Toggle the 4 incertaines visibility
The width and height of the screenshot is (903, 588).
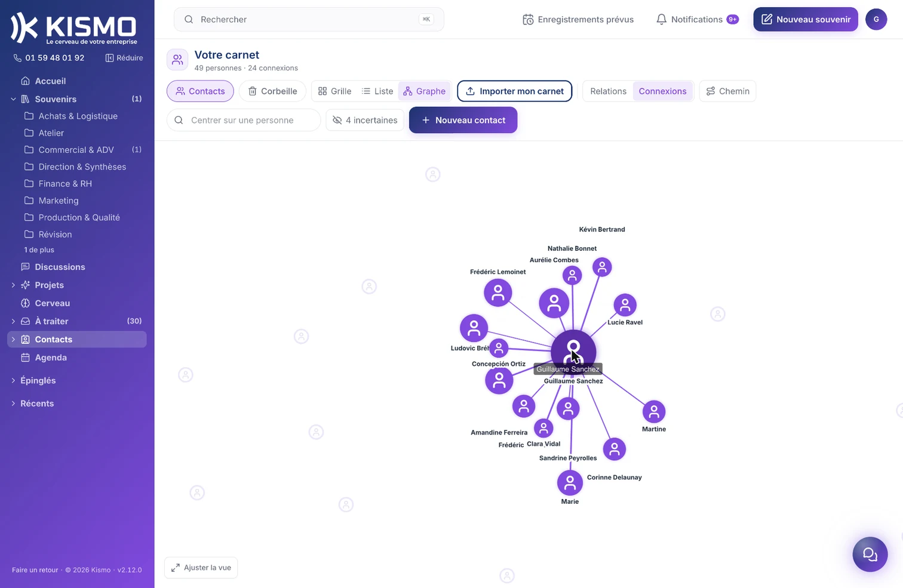pyautogui.click(x=365, y=120)
